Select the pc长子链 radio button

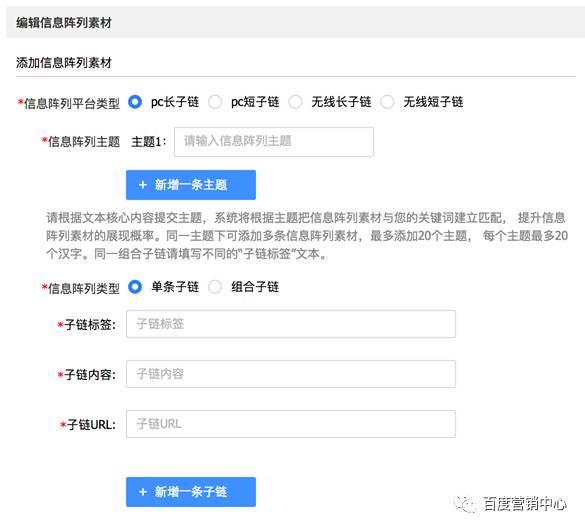pyautogui.click(x=135, y=102)
